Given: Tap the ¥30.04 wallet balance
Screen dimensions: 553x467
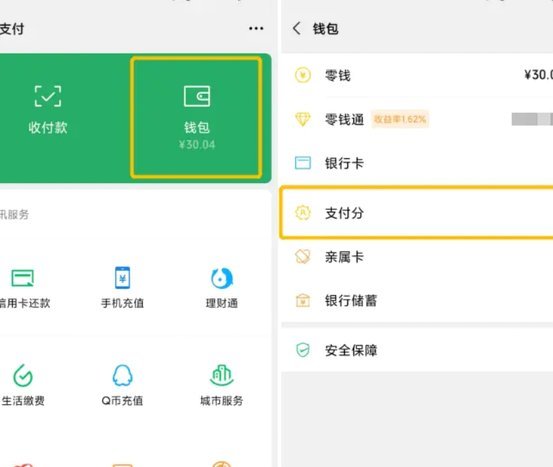Looking at the screenshot, I should point(197,145).
